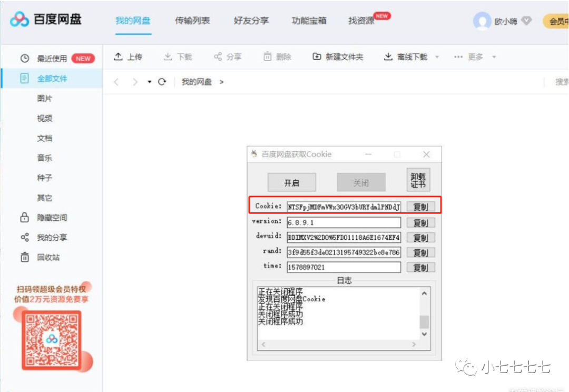Image resolution: width=569 pixels, height=392 pixels.
Task: Minimize the Cookie tool window
Action: click(368, 154)
